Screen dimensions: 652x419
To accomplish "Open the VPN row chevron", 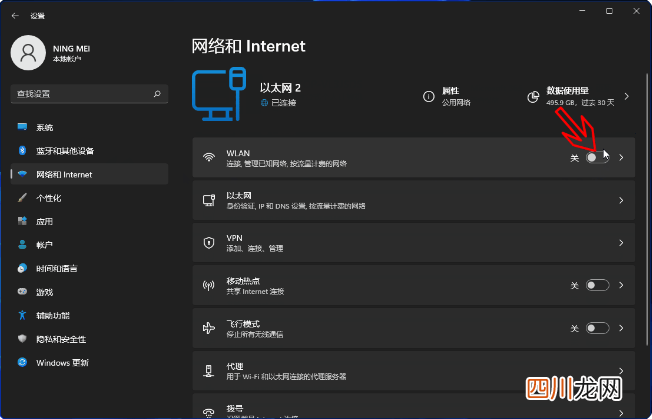I will point(621,243).
